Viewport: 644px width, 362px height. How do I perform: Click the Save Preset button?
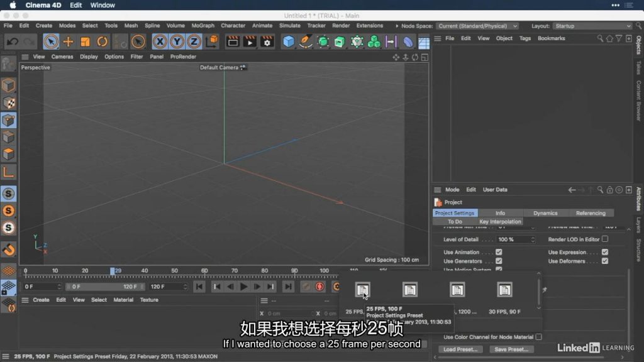click(511, 349)
